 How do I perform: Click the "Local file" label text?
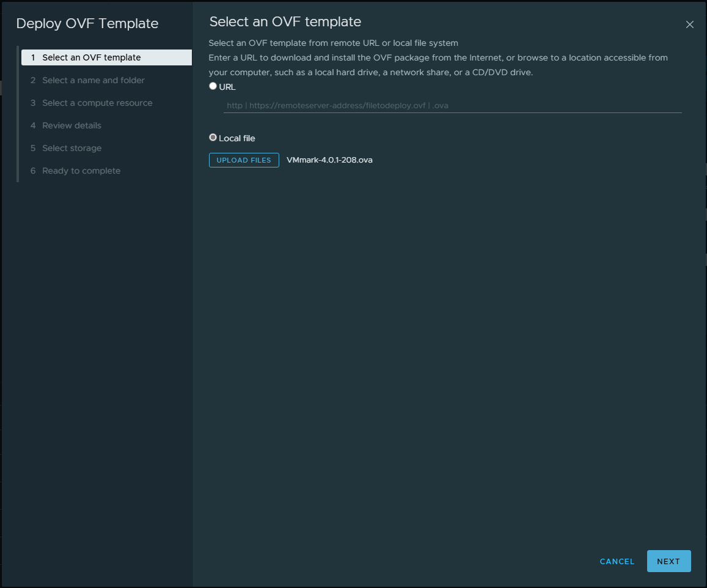pyautogui.click(x=237, y=138)
